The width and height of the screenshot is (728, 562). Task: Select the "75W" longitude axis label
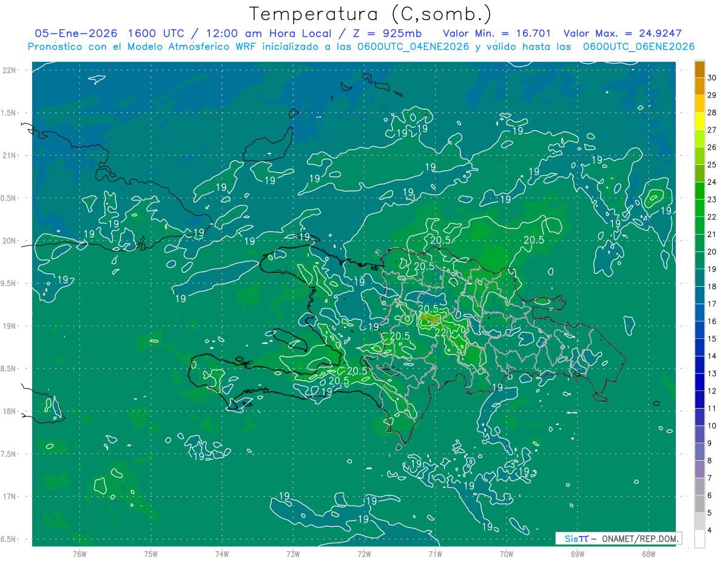151,554
